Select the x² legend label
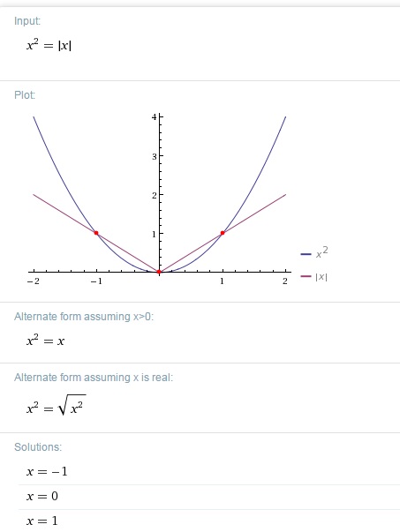 pyautogui.click(x=322, y=252)
